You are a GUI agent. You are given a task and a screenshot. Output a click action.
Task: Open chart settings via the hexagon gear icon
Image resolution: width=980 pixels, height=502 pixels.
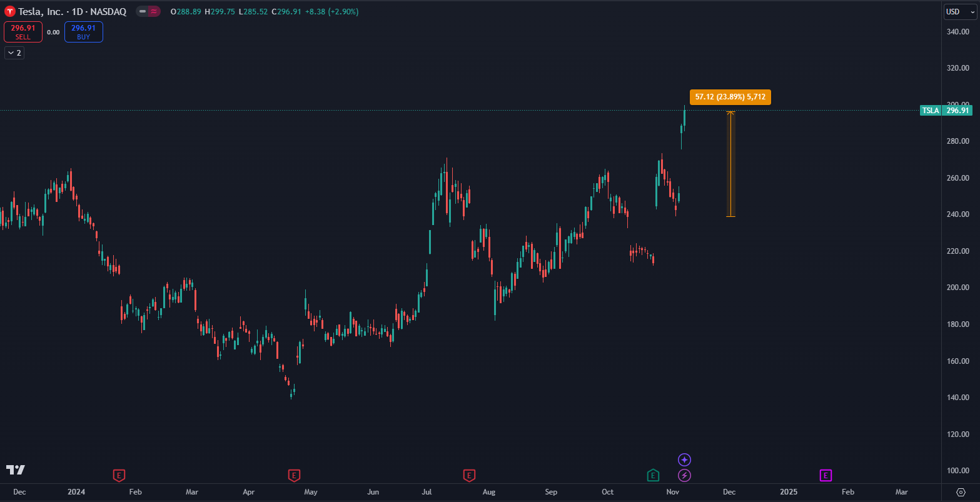coord(961,492)
